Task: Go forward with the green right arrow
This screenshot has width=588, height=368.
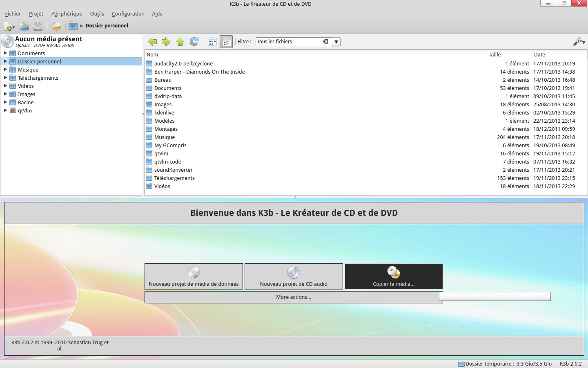Action: [166, 42]
